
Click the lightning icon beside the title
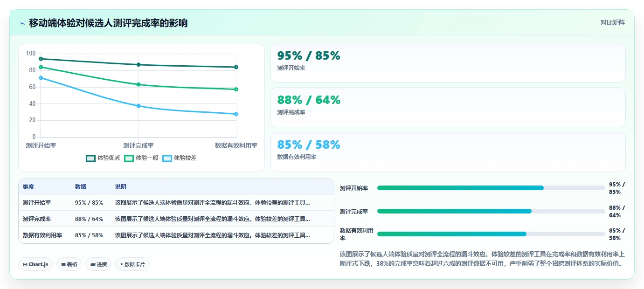[x=22, y=23]
